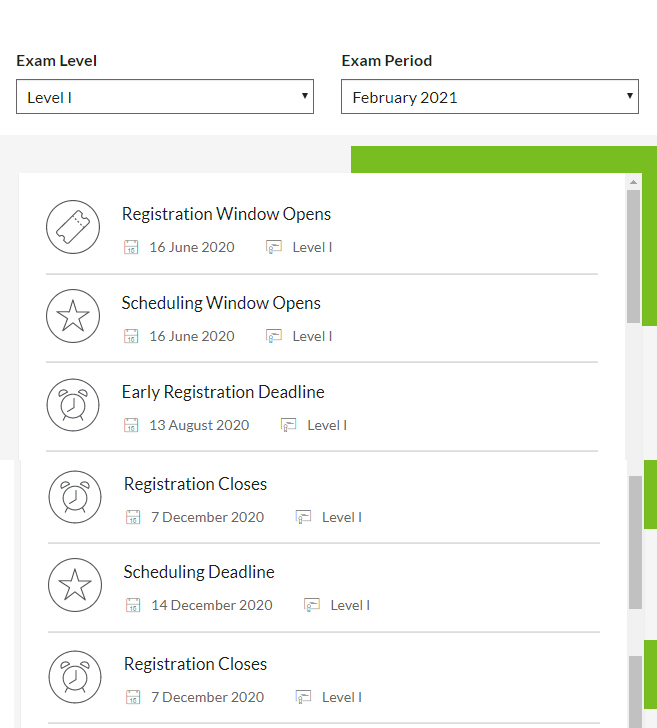This screenshot has width=657, height=728.
Task: Open the Registration Window Opens event title
Action: [x=226, y=214]
